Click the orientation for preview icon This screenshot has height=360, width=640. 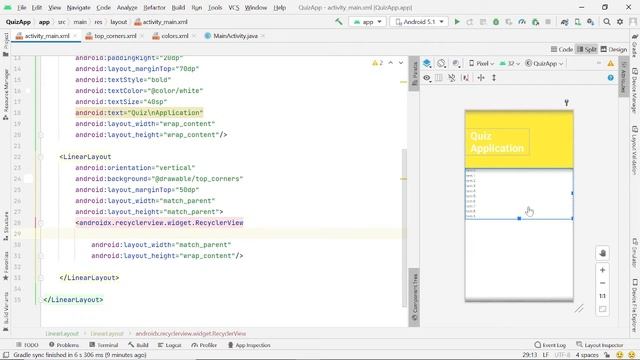pos(441,63)
